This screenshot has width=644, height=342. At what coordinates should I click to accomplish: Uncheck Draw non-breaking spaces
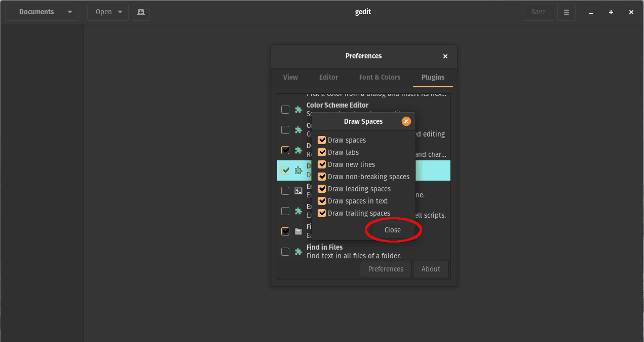coord(322,177)
